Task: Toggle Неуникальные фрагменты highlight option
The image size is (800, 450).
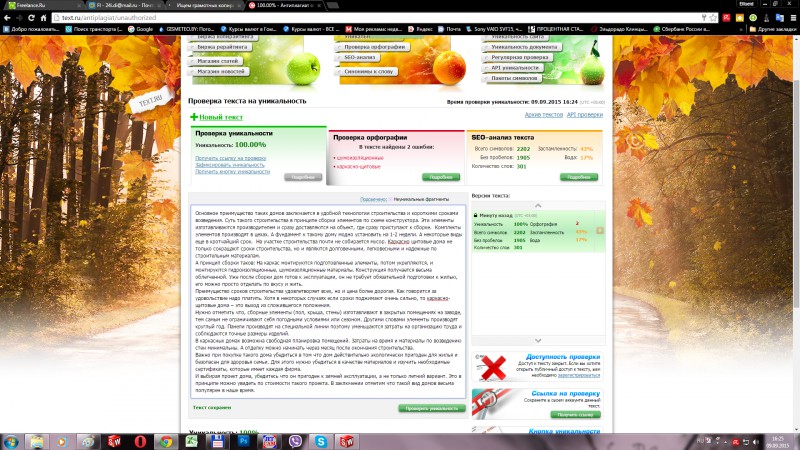Action: [x=421, y=199]
